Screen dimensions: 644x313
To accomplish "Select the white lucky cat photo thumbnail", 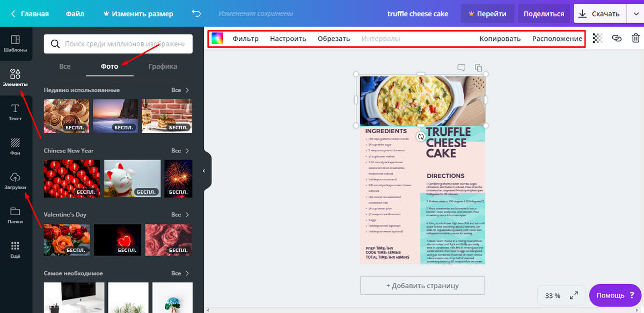I will coord(132,178).
